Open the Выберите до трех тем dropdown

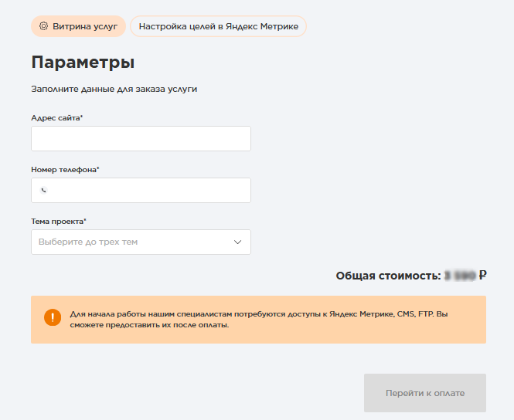(131, 242)
